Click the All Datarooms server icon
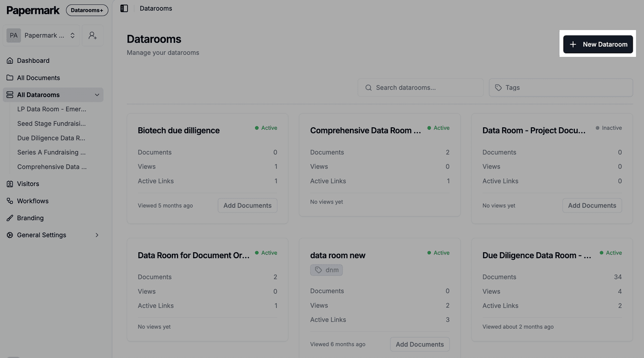644x358 pixels. [x=10, y=95]
